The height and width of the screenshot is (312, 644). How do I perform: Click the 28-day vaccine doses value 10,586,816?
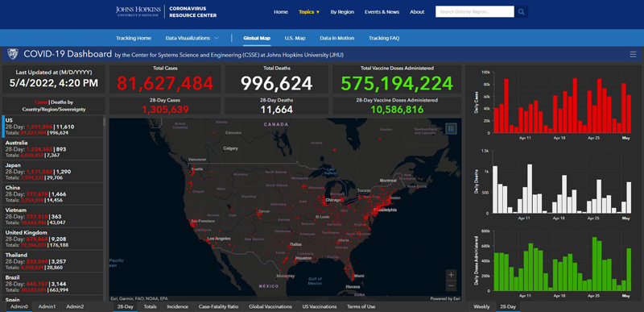click(397, 110)
